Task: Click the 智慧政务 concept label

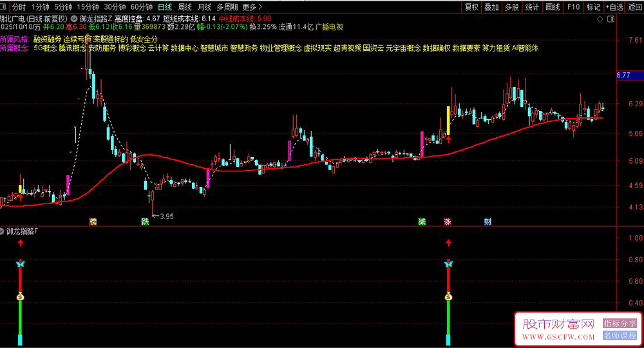Action: click(x=244, y=48)
